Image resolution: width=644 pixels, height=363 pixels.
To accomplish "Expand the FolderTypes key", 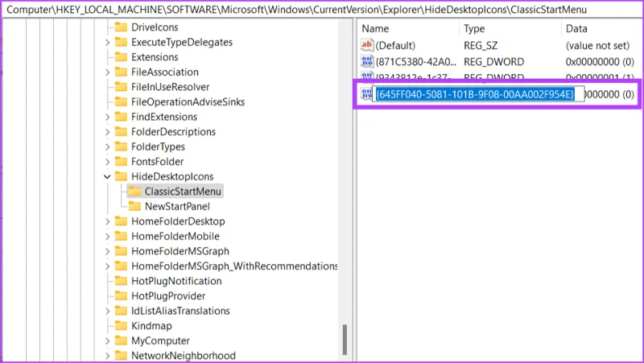I will click(x=107, y=147).
